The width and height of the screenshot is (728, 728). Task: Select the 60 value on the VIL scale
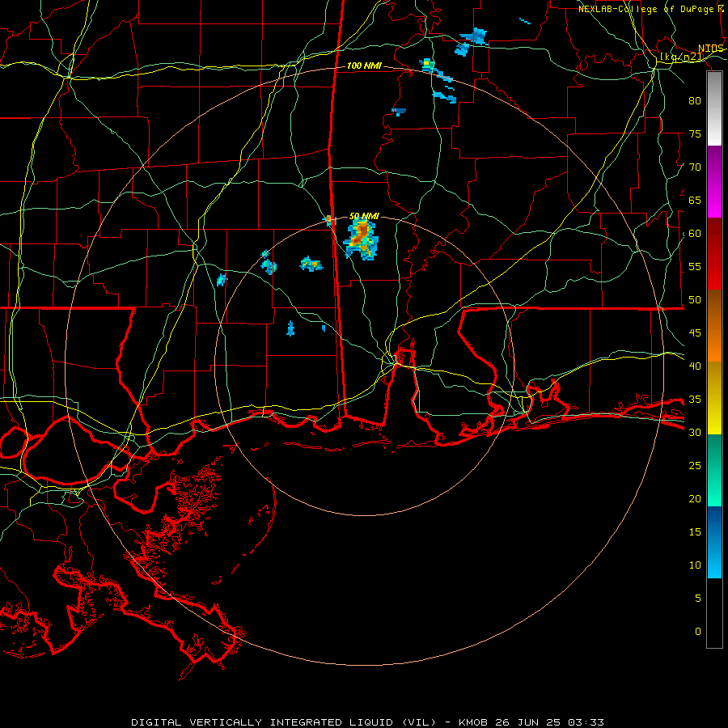coord(695,234)
